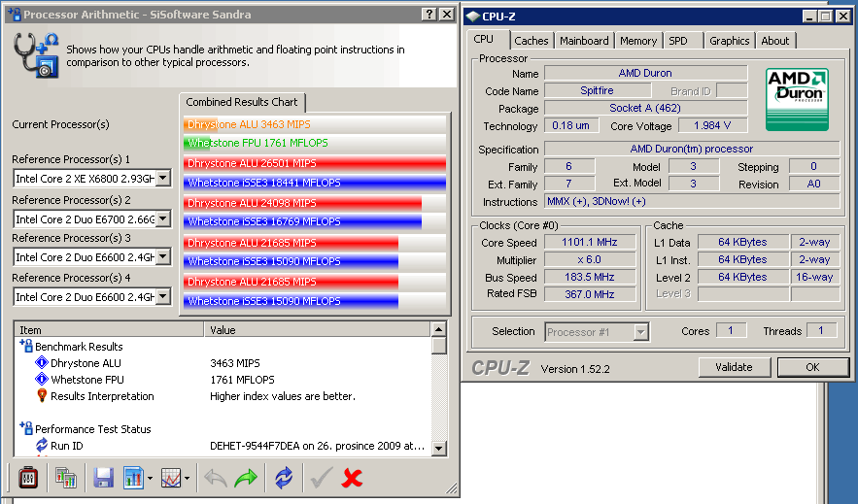Image resolution: width=858 pixels, height=504 pixels.
Task: Click the Sandra window help question button
Action: click(429, 15)
